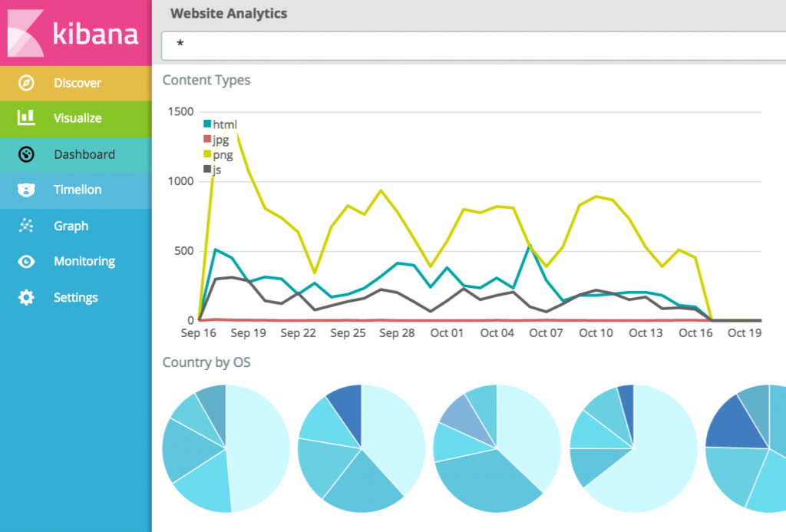This screenshot has width=786, height=532.
Task: Open Timelion via its mask icon
Action: pyautogui.click(x=26, y=190)
